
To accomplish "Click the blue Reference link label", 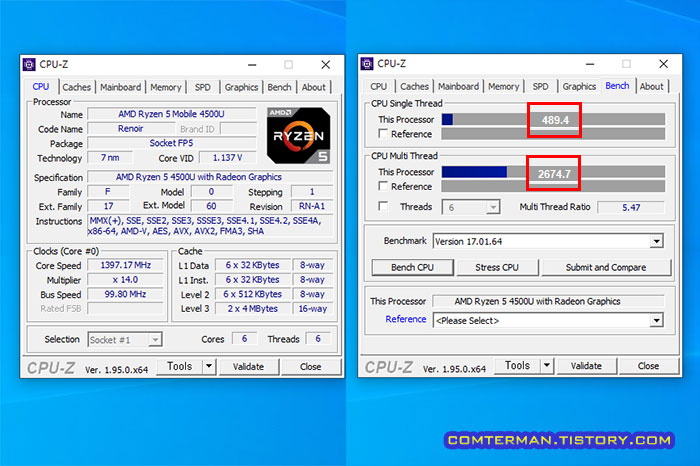I will pyautogui.click(x=406, y=319).
